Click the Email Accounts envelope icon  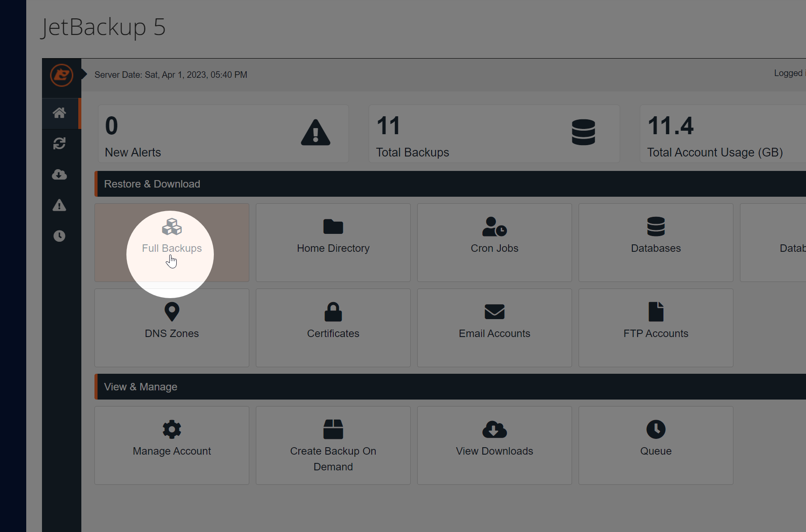(x=495, y=312)
